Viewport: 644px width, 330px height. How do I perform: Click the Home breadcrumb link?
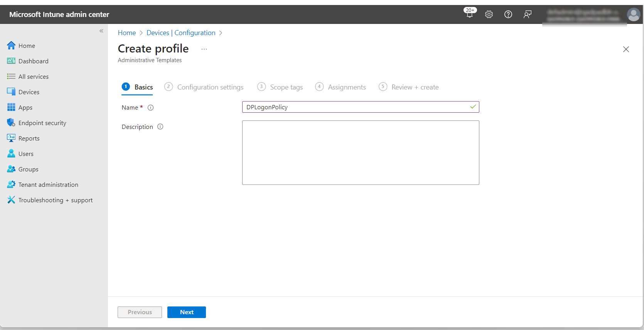(127, 33)
